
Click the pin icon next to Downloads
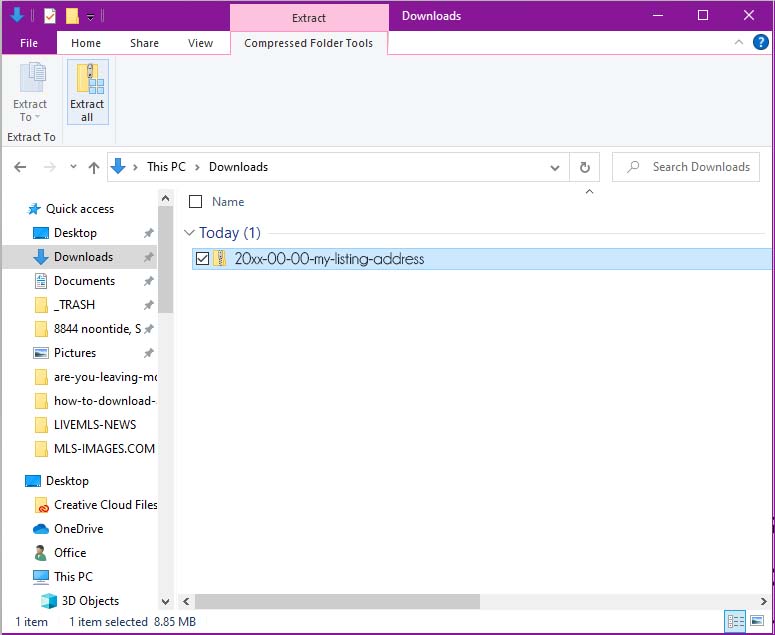pos(148,257)
